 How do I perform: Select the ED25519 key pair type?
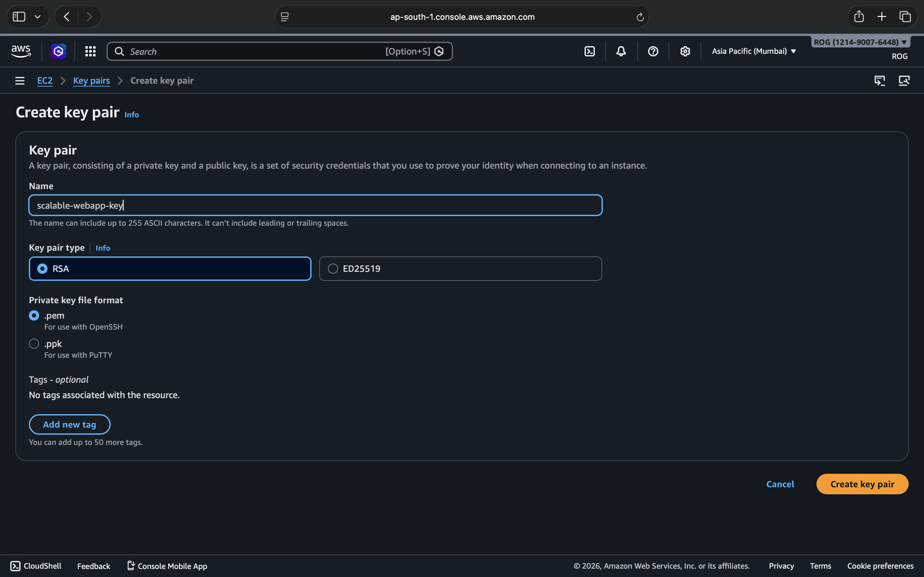[x=333, y=269]
